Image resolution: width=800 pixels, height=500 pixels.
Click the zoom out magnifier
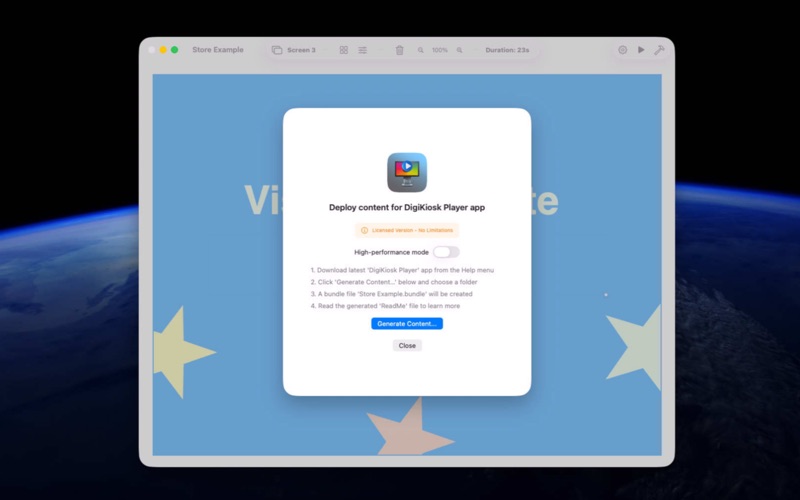tap(420, 50)
